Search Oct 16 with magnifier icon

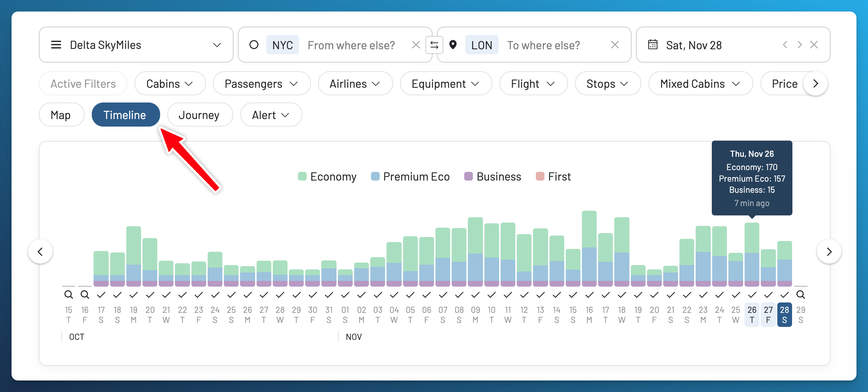(x=85, y=295)
